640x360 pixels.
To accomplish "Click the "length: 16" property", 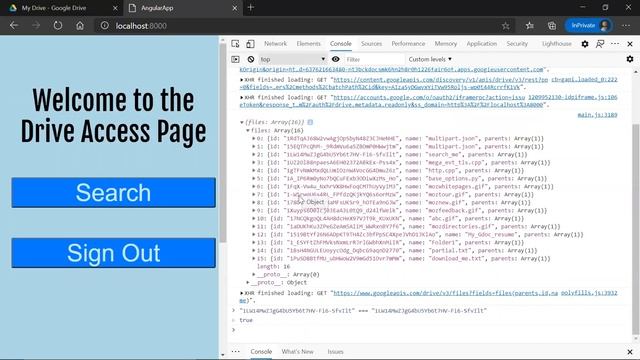I will point(273,267).
